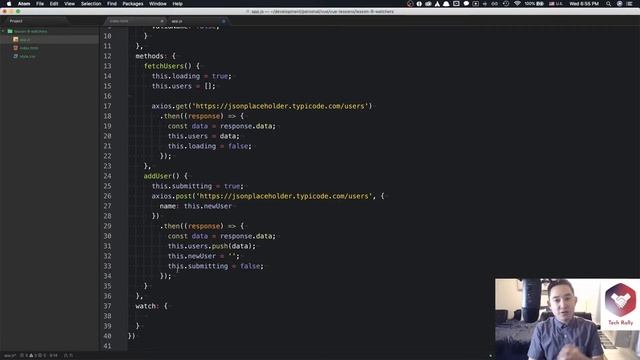
Task: Open the Help menu
Action: pos(178,4)
